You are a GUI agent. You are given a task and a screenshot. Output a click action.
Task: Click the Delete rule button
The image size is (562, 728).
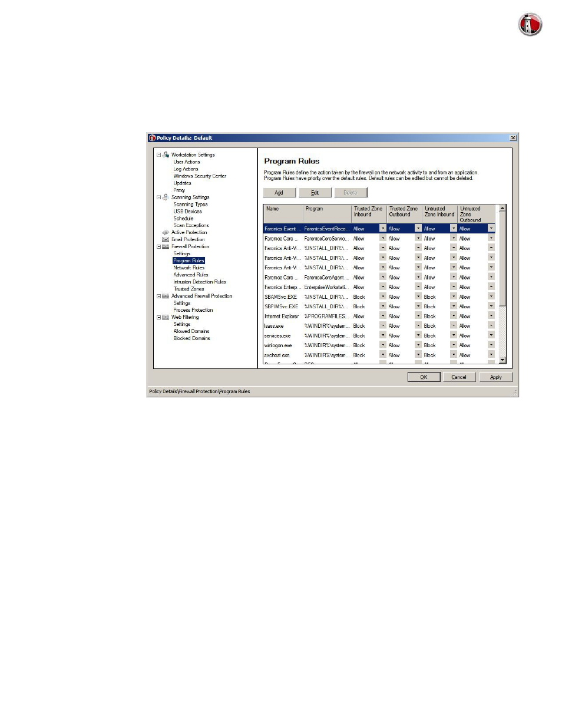click(x=351, y=193)
